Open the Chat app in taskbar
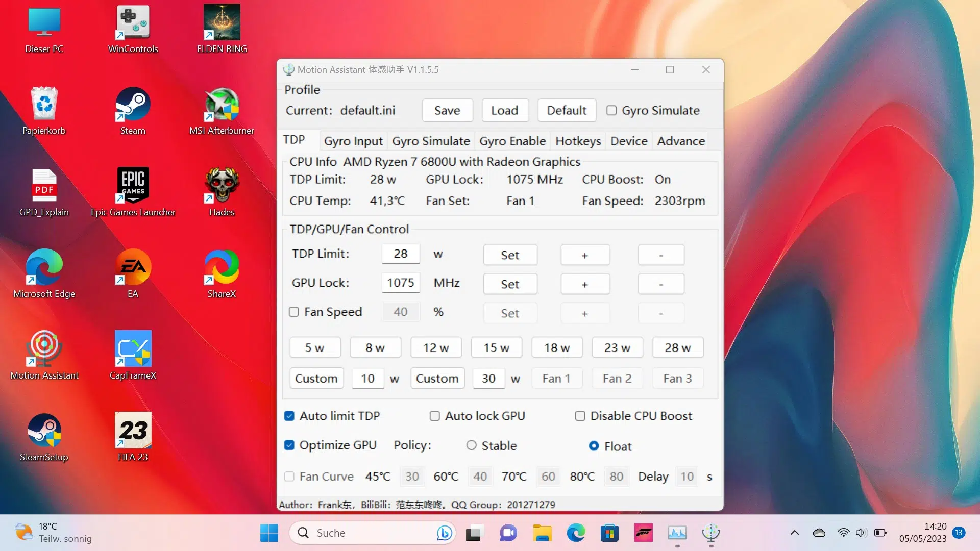Image resolution: width=980 pixels, height=551 pixels. (508, 533)
